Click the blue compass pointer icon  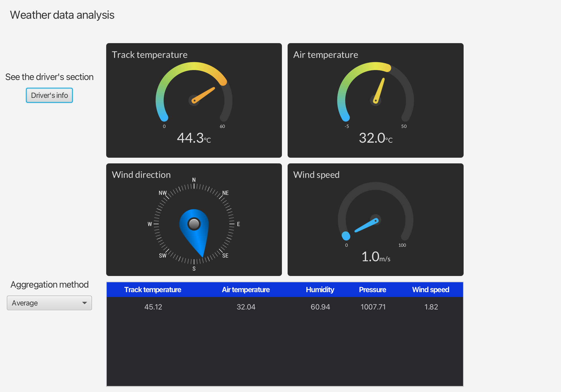194,233
